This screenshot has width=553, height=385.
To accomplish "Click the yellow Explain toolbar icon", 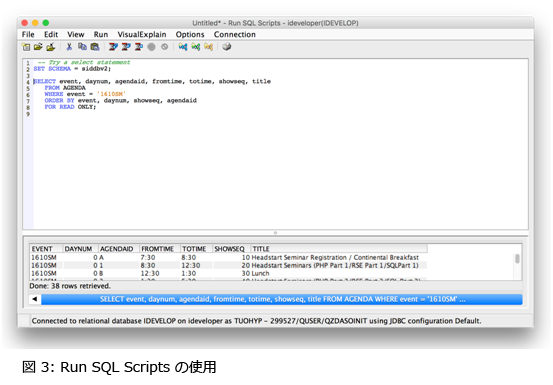I will pos(208,47).
